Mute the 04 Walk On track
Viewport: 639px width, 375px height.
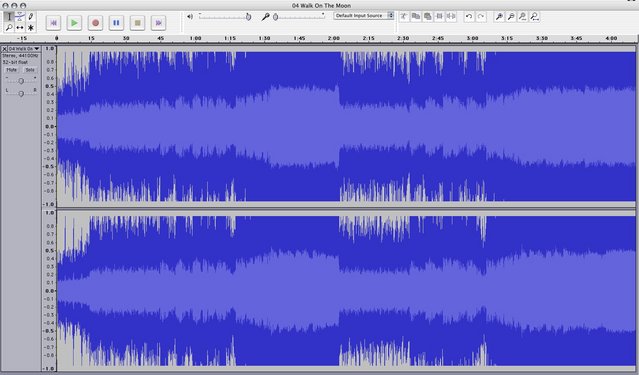pyautogui.click(x=11, y=70)
